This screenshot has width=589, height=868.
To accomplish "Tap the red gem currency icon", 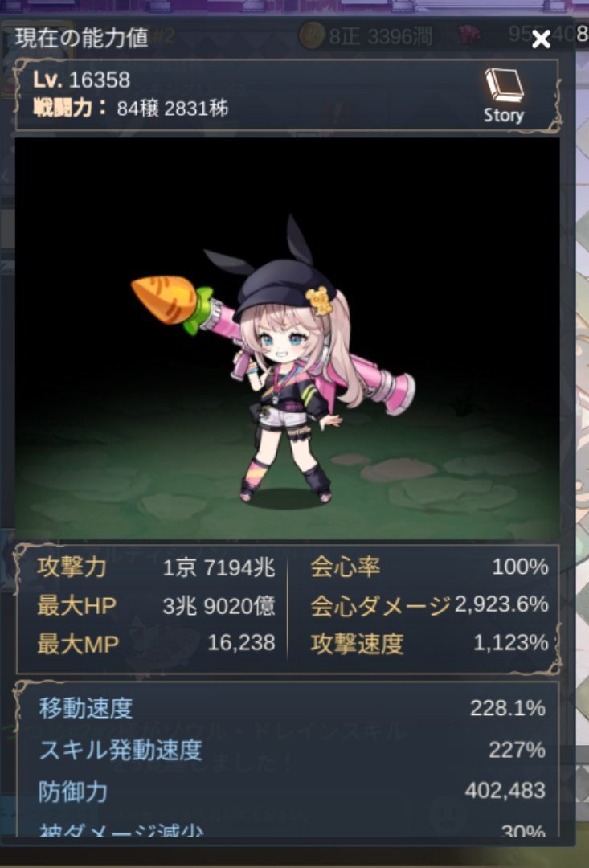I will [x=469, y=36].
